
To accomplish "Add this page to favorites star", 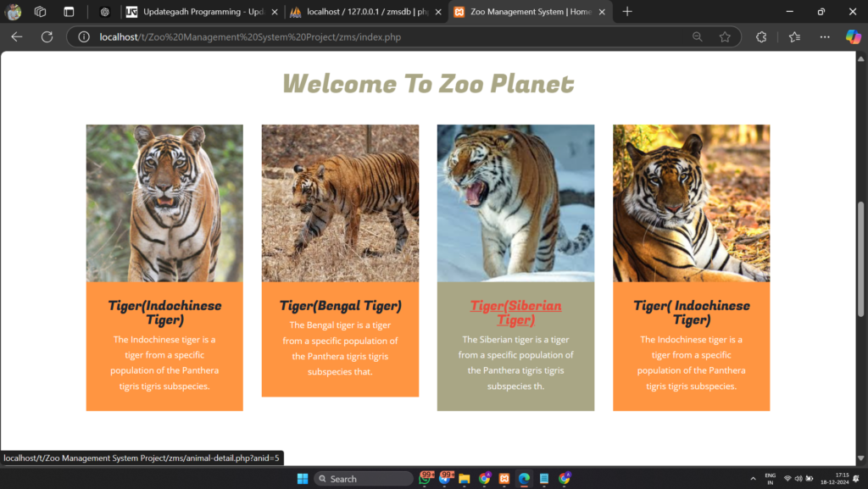I will tap(725, 37).
